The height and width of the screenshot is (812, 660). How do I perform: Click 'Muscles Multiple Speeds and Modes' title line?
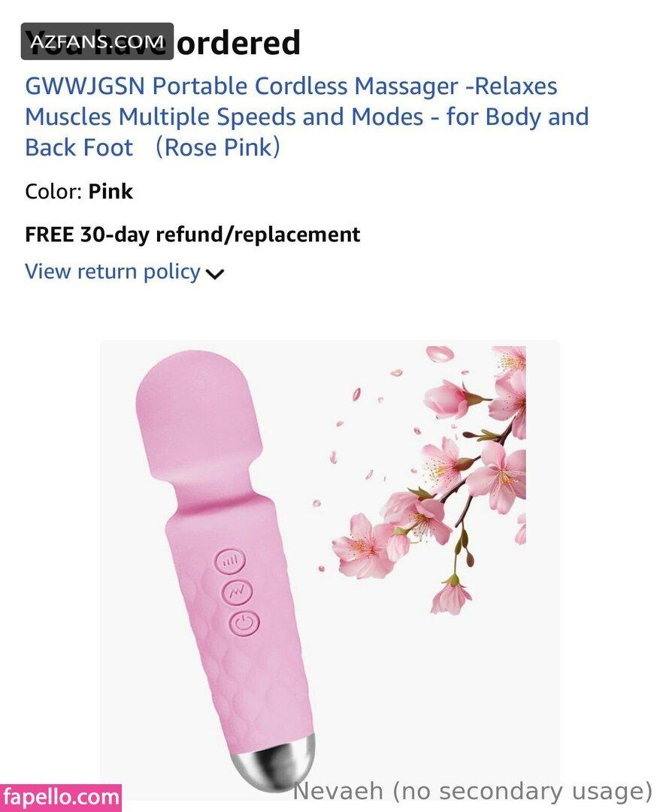tap(224, 117)
